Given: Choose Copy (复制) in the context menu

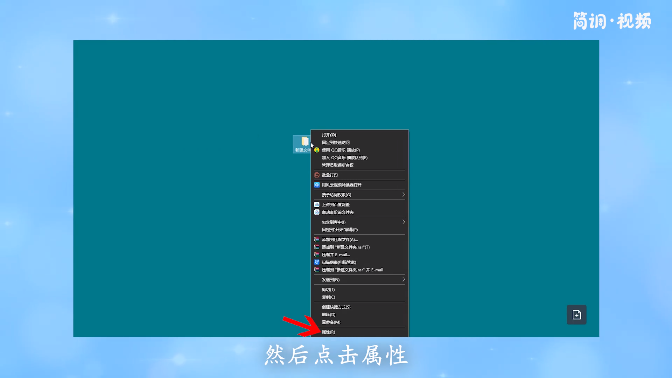Looking at the screenshot, I should click(328, 297).
